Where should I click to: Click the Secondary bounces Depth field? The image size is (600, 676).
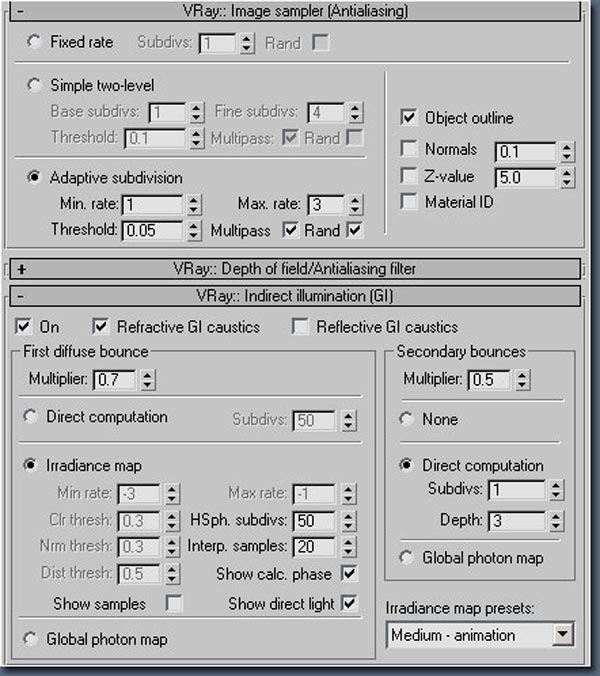coord(517,521)
